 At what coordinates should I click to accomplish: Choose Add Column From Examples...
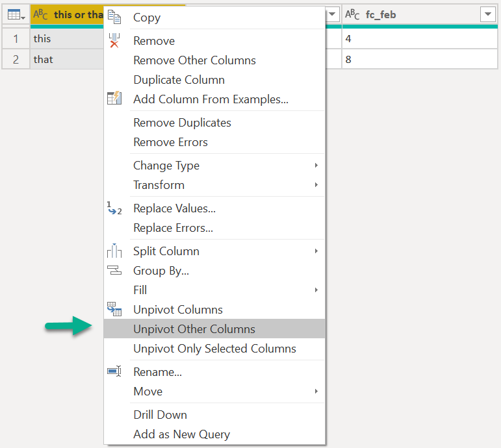coord(214,99)
